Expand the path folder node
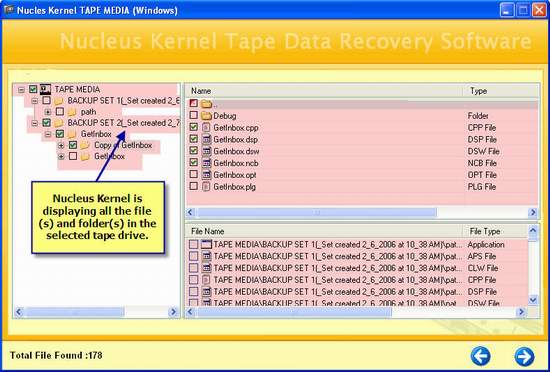The height and width of the screenshot is (372, 550). click(48, 112)
